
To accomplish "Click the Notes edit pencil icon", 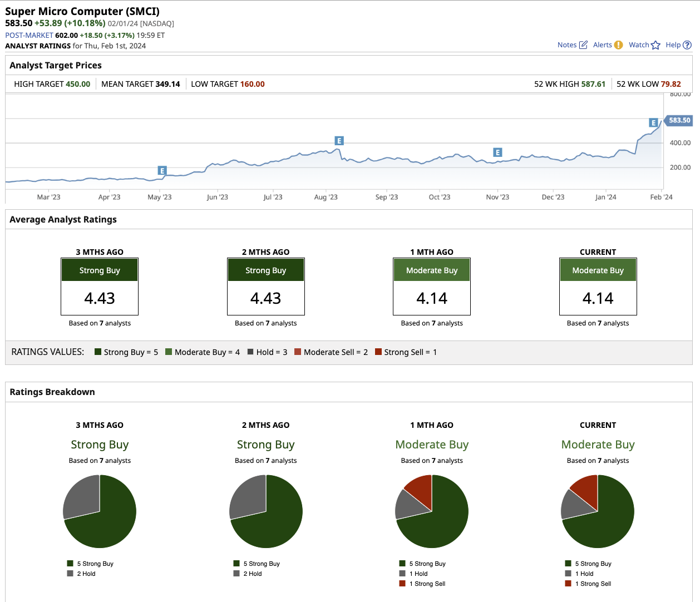I will [x=583, y=45].
